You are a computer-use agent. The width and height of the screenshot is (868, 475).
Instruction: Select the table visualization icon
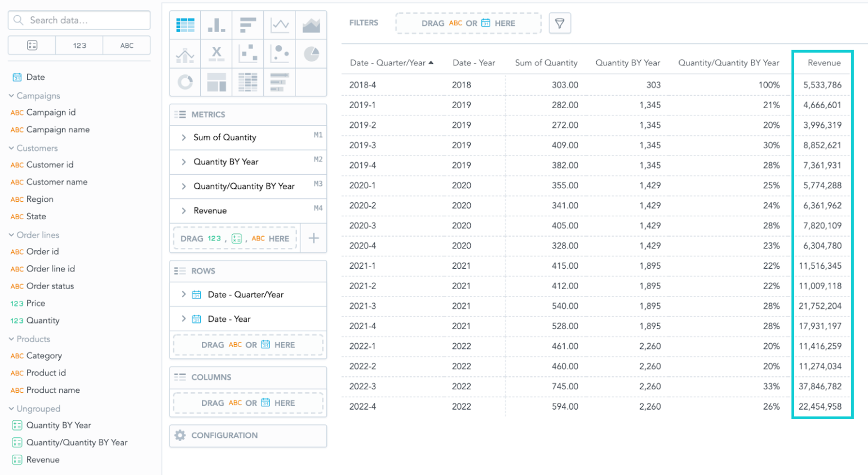(x=185, y=24)
